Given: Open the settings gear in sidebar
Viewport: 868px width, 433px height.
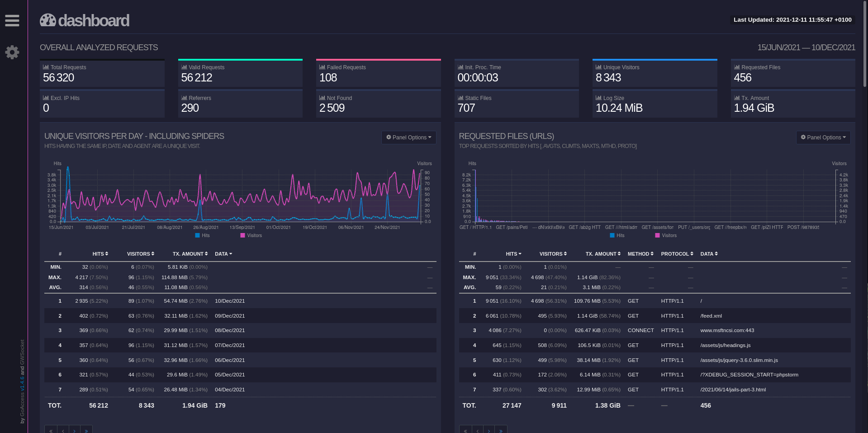Looking at the screenshot, I should click(x=12, y=52).
